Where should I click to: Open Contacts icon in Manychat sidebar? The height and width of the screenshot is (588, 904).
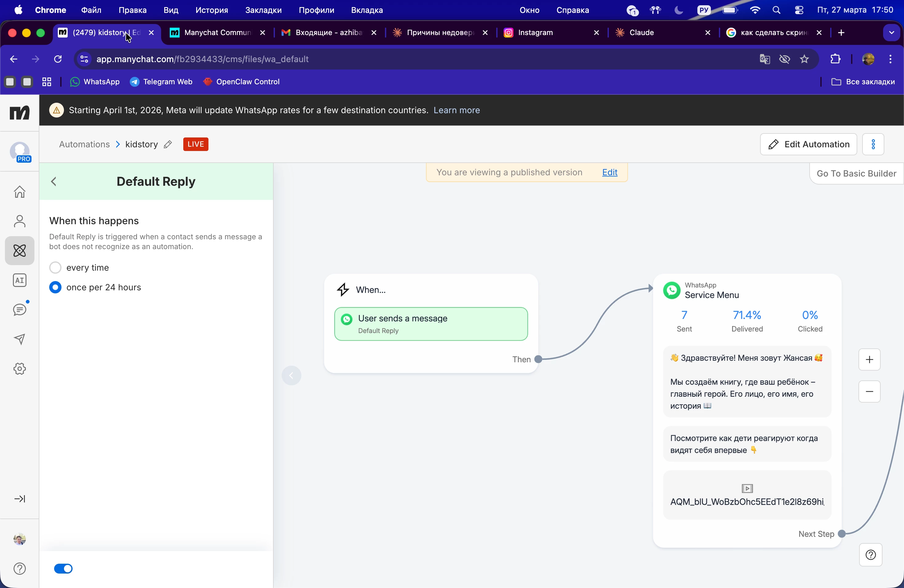[19, 221]
